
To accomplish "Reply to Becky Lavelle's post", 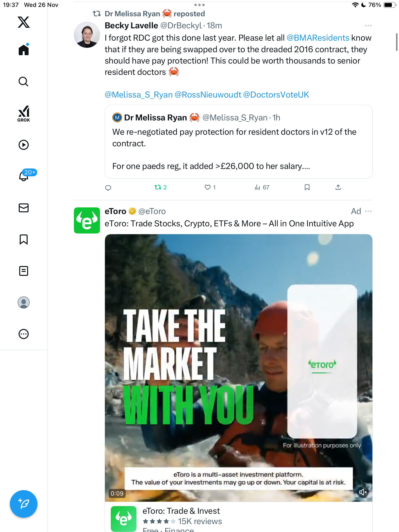I will tap(108, 188).
